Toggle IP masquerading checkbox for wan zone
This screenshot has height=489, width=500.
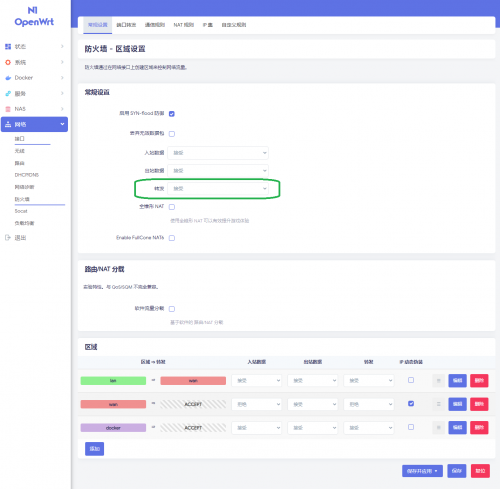click(411, 404)
